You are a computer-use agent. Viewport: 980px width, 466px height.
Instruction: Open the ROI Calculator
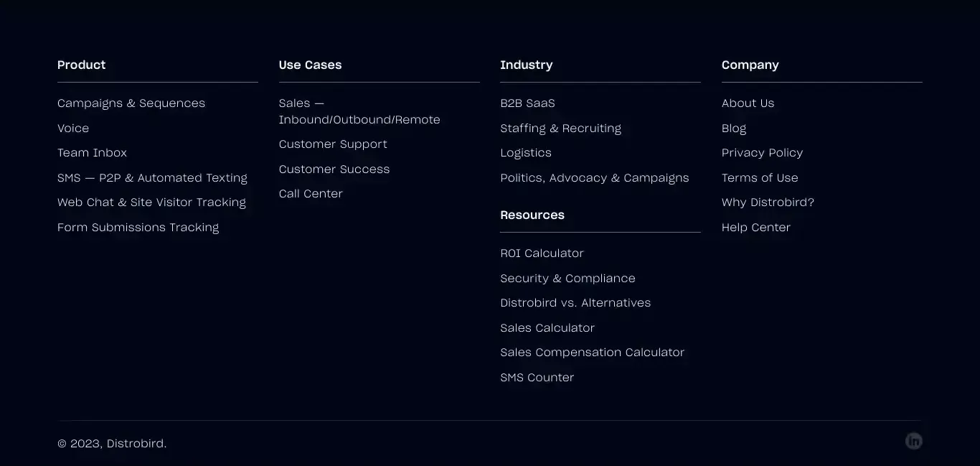pyautogui.click(x=542, y=253)
